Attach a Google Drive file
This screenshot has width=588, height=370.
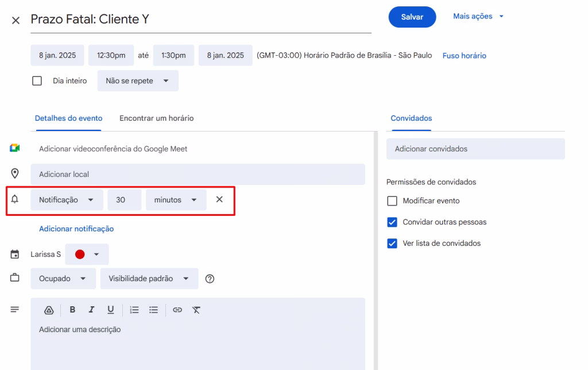coord(49,310)
